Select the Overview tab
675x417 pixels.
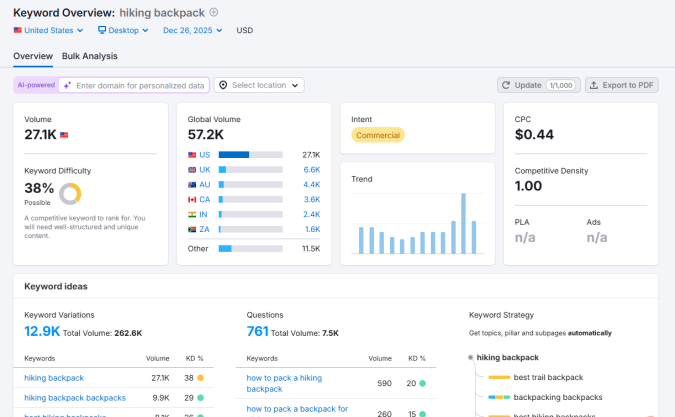[x=33, y=56]
